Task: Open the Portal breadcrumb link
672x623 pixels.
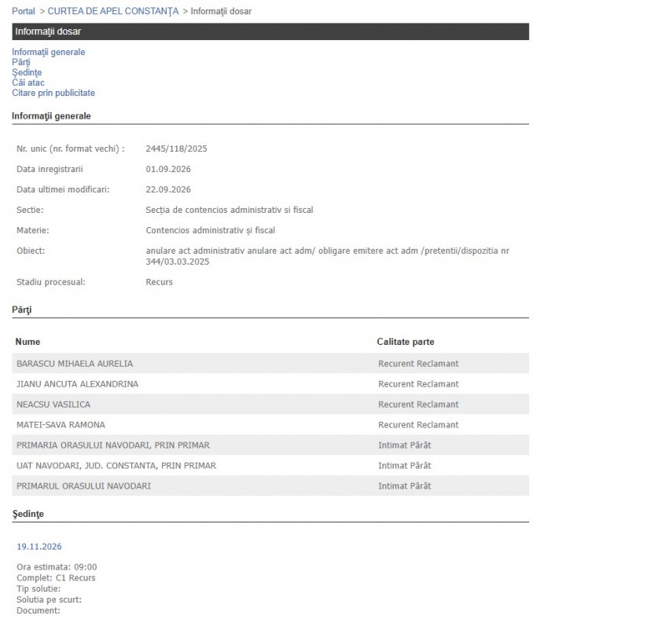Action: (23, 11)
